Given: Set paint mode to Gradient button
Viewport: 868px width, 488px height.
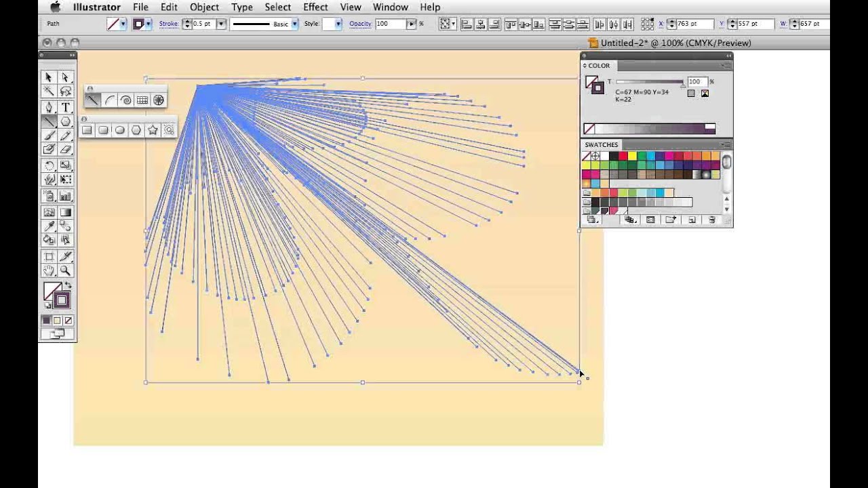Looking at the screenshot, I should (x=57, y=321).
